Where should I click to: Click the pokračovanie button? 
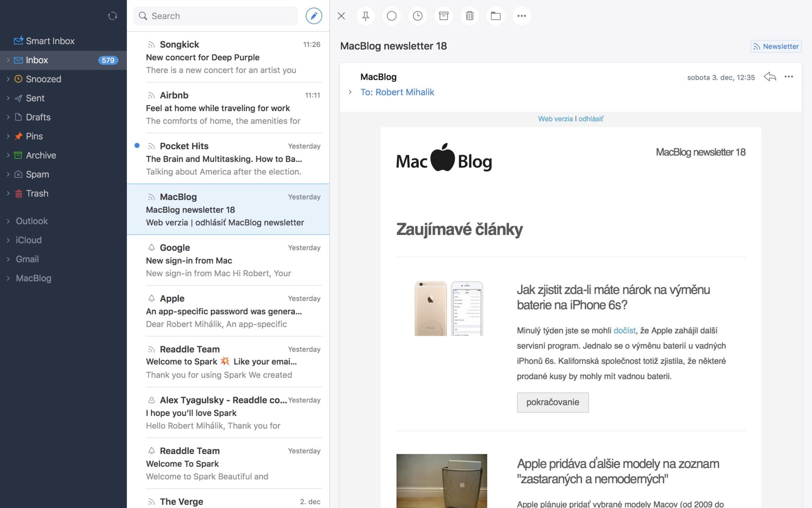coord(553,402)
